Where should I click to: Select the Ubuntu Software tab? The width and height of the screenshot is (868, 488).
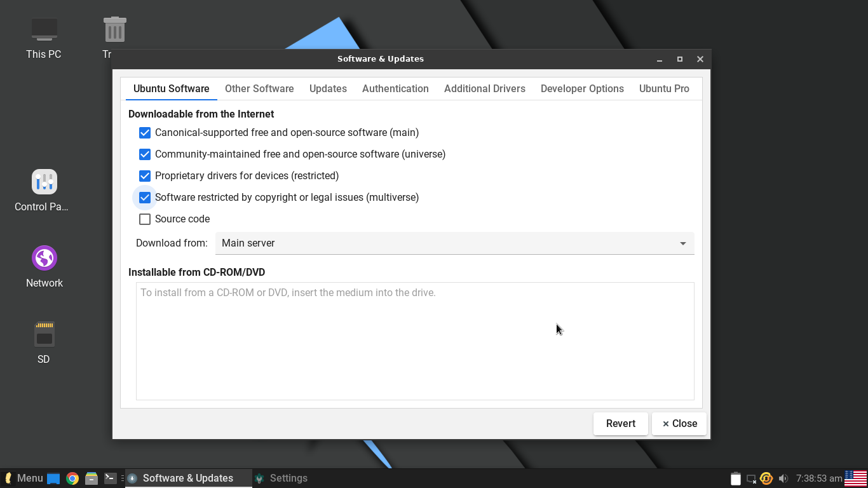[172, 89]
